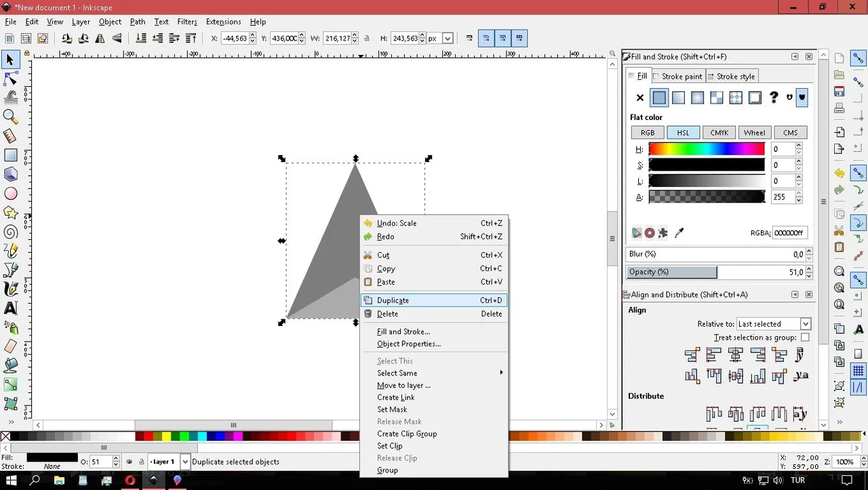868x490 pixels.
Task: Select the Pencil freehand tool
Action: click(x=10, y=251)
